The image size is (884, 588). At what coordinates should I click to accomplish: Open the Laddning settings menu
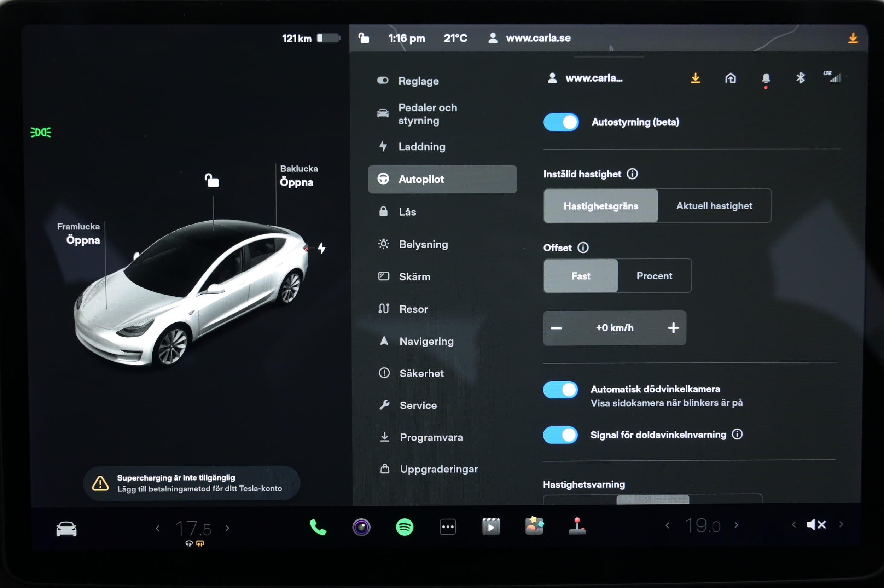click(421, 147)
